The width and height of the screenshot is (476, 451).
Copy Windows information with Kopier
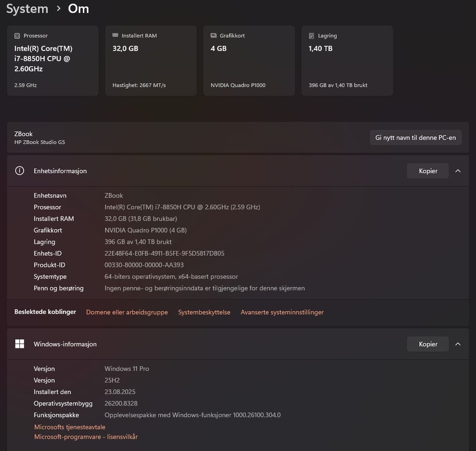(428, 344)
